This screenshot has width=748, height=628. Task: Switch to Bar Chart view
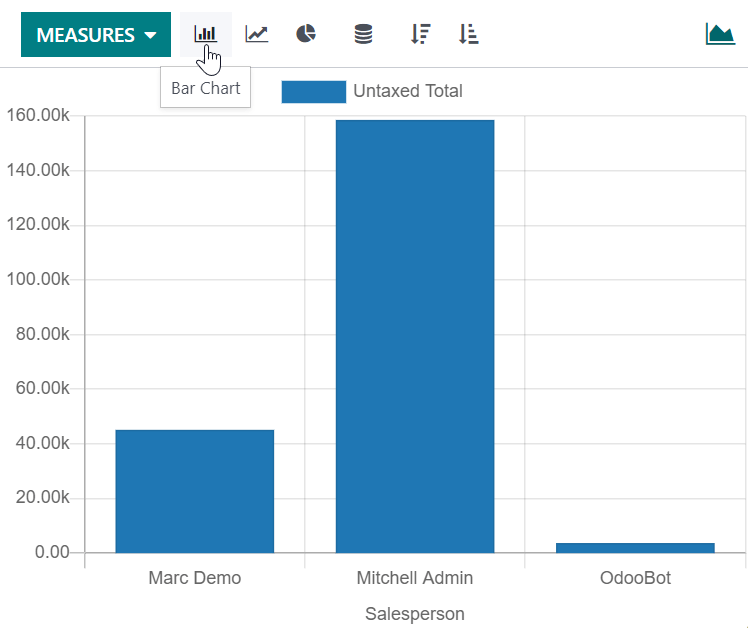tap(205, 34)
